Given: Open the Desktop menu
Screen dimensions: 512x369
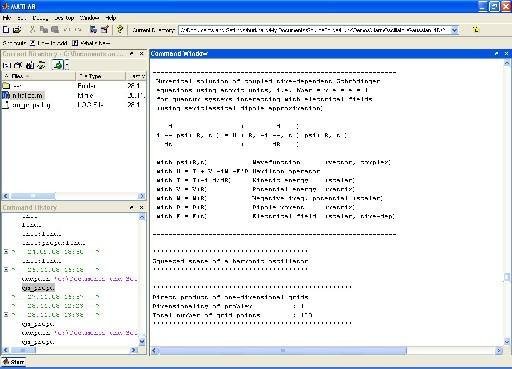Looking at the screenshot, I should (x=64, y=18).
